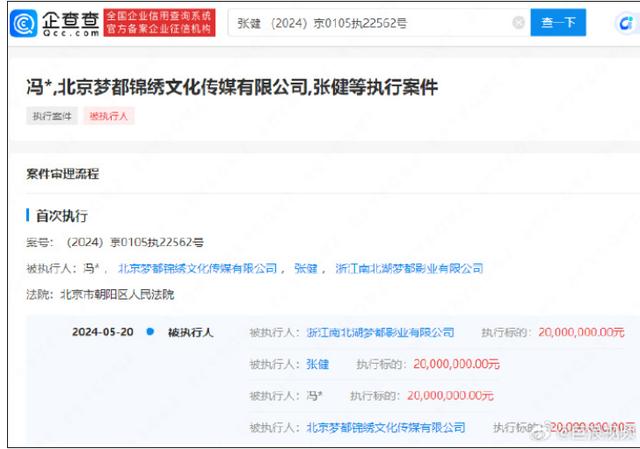Select the red 被执行人 tag
The width and height of the screenshot is (640, 449).
[109, 116]
